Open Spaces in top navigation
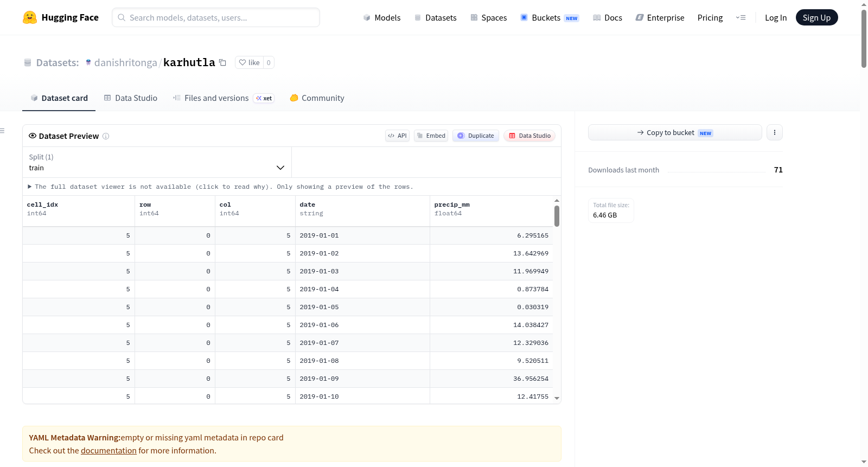868x467 pixels. click(x=489, y=17)
